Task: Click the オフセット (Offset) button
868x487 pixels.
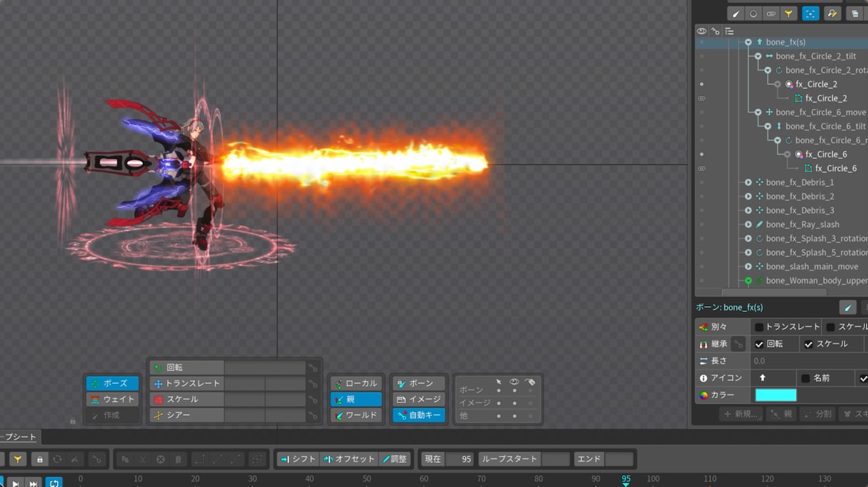Action: [x=349, y=459]
